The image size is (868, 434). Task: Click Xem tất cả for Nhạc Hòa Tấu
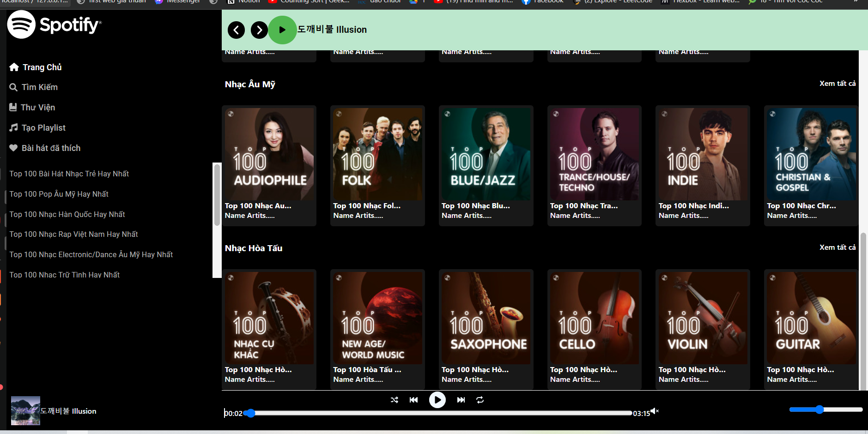[838, 247]
